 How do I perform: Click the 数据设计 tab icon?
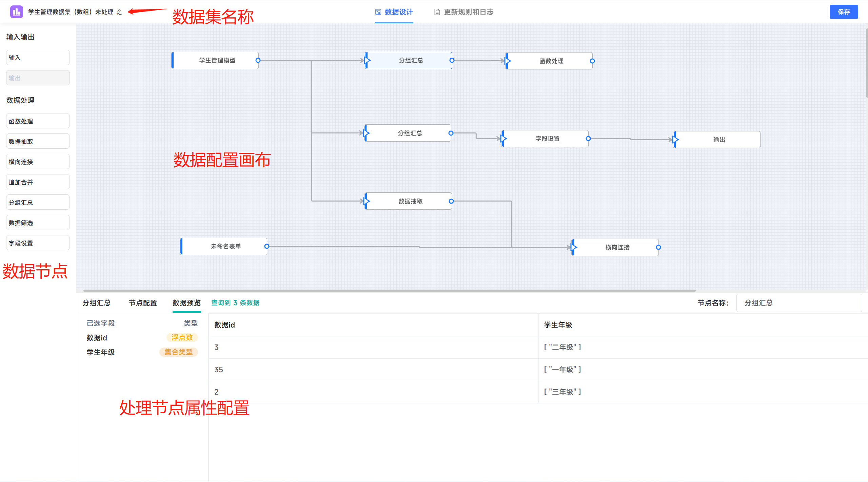coord(378,12)
